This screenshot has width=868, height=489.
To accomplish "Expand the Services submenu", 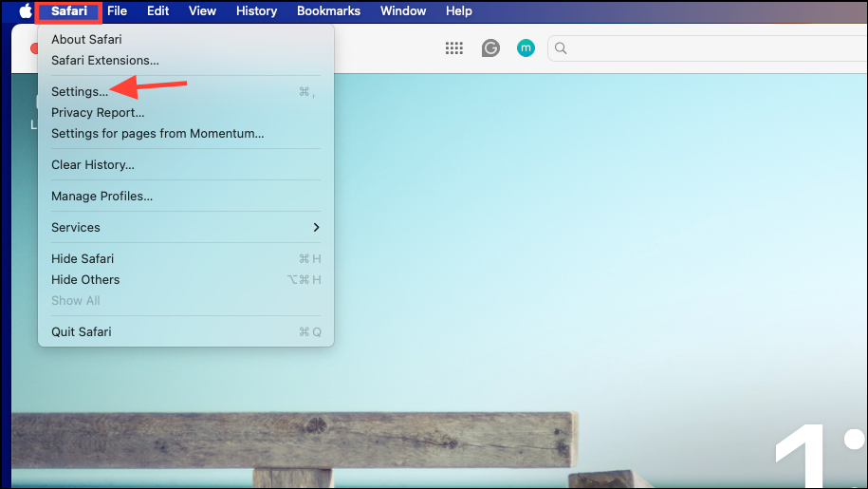I will tap(186, 227).
